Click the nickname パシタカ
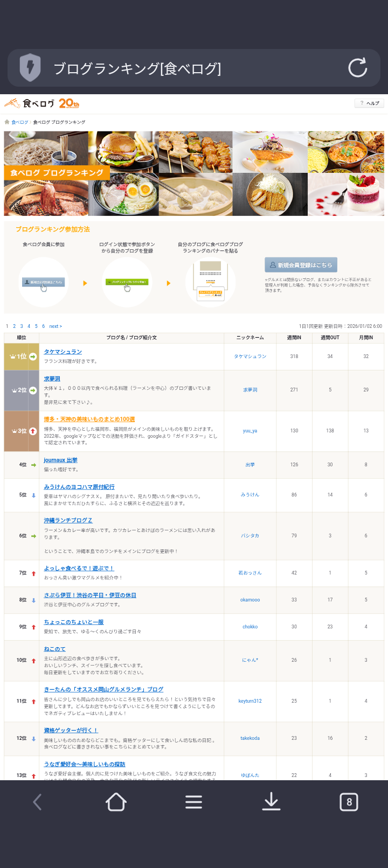 (x=250, y=536)
